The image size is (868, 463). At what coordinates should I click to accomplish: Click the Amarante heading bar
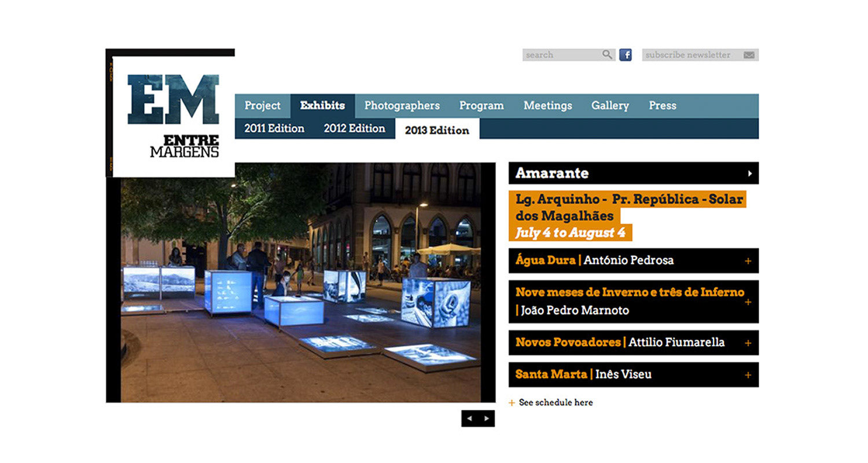pos(634,173)
